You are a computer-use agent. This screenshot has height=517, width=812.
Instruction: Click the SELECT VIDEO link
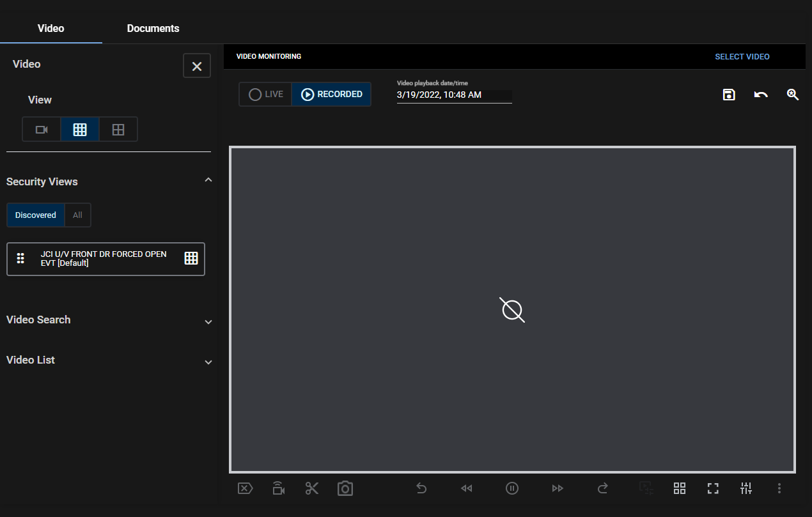click(742, 57)
